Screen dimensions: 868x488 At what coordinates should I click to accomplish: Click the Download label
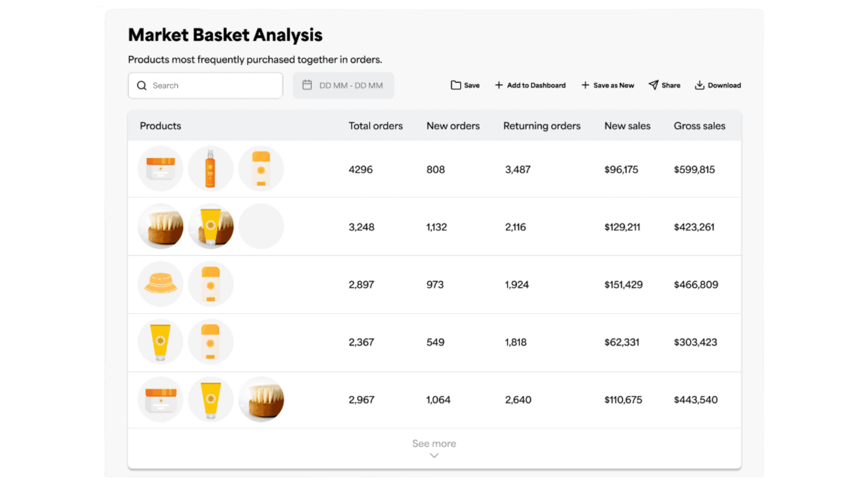[724, 85]
